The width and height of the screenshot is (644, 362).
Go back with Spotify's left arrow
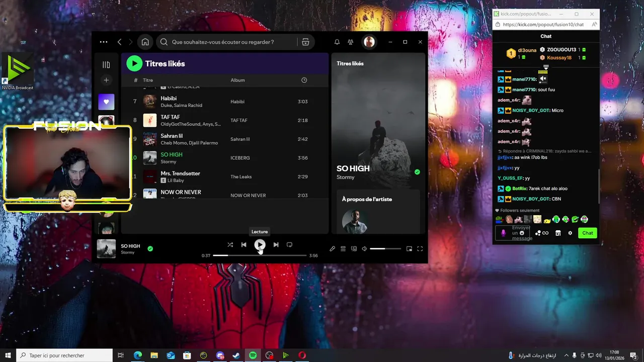(x=119, y=42)
